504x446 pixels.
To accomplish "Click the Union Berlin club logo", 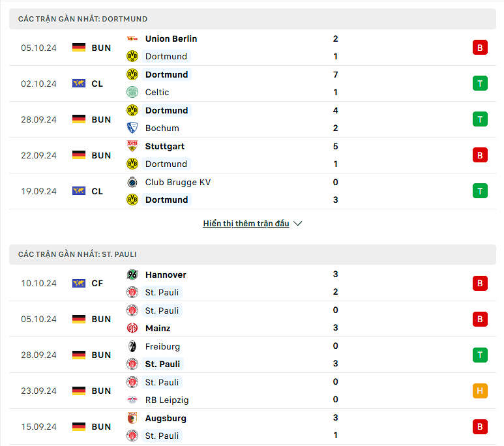I will [x=132, y=38].
